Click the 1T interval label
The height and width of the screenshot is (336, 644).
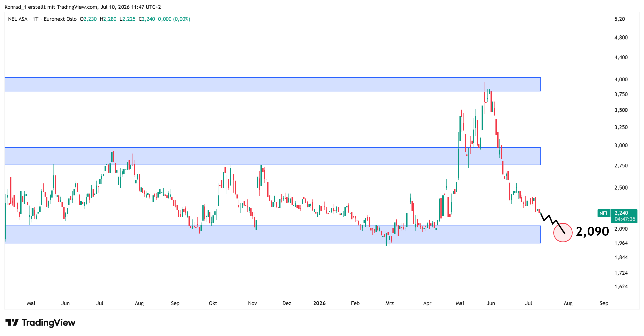35,19
